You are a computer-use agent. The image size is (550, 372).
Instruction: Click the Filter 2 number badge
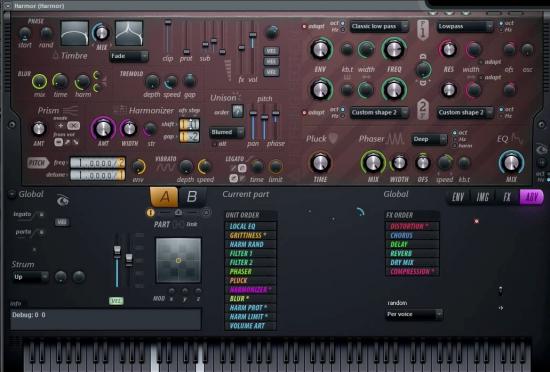point(423,110)
